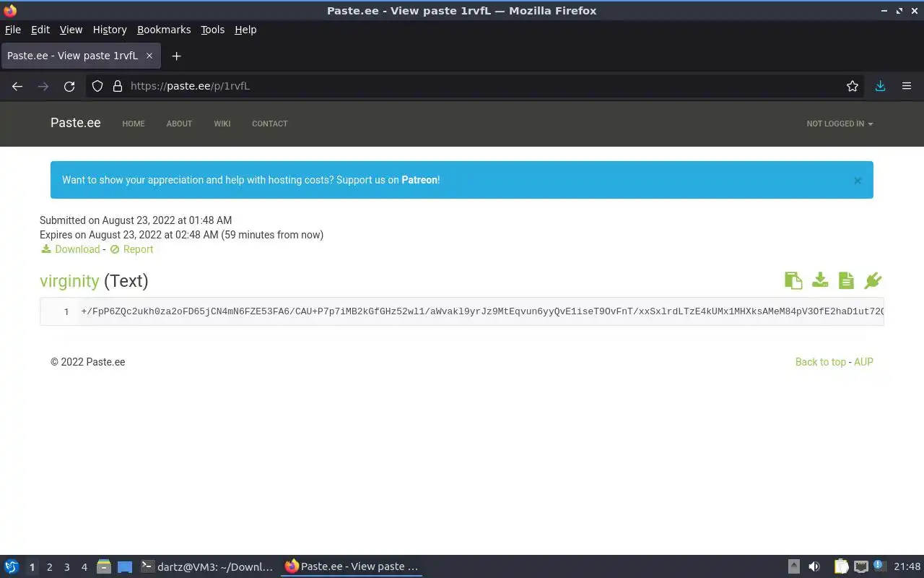Open a new tab with plus button

pyautogui.click(x=176, y=56)
